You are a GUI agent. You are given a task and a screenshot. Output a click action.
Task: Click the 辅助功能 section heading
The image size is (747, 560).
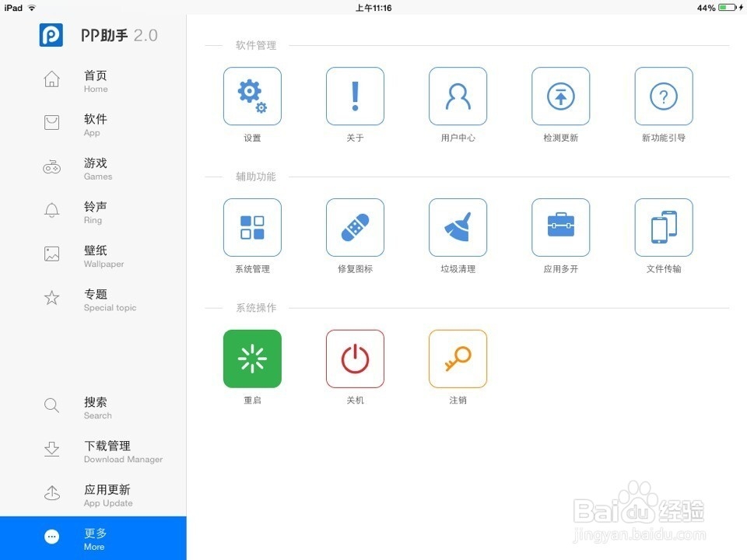pos(256,177)
